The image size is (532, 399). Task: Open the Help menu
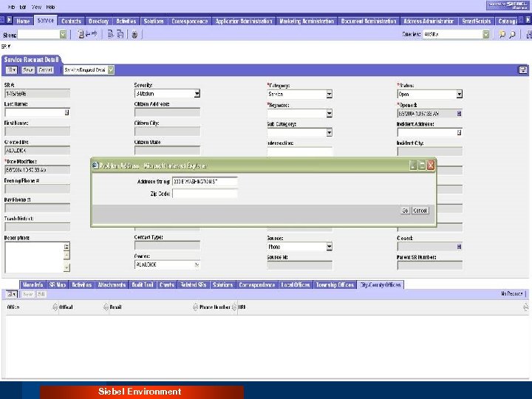50,7
